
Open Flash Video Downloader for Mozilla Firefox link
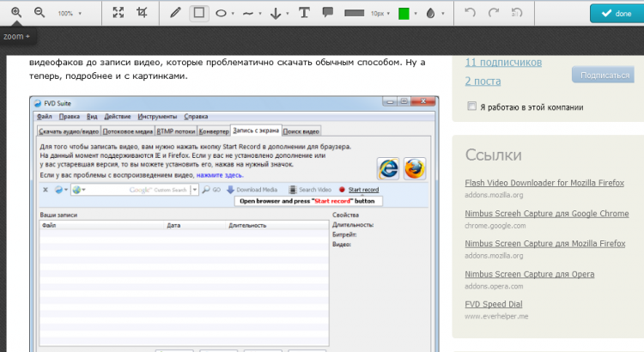pyautogui.click(x=544, y=183)
